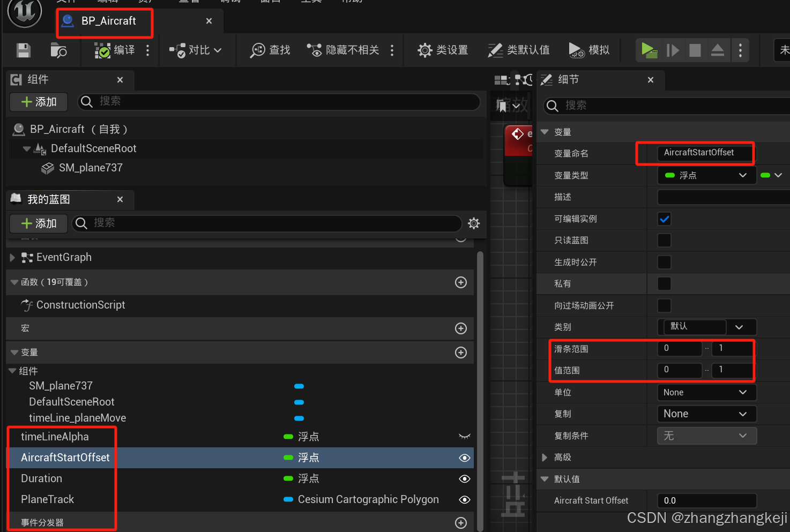Screen dimensions: 790x532
Task: Add new variable with 变量 plus icon
Action: point(461,353)
